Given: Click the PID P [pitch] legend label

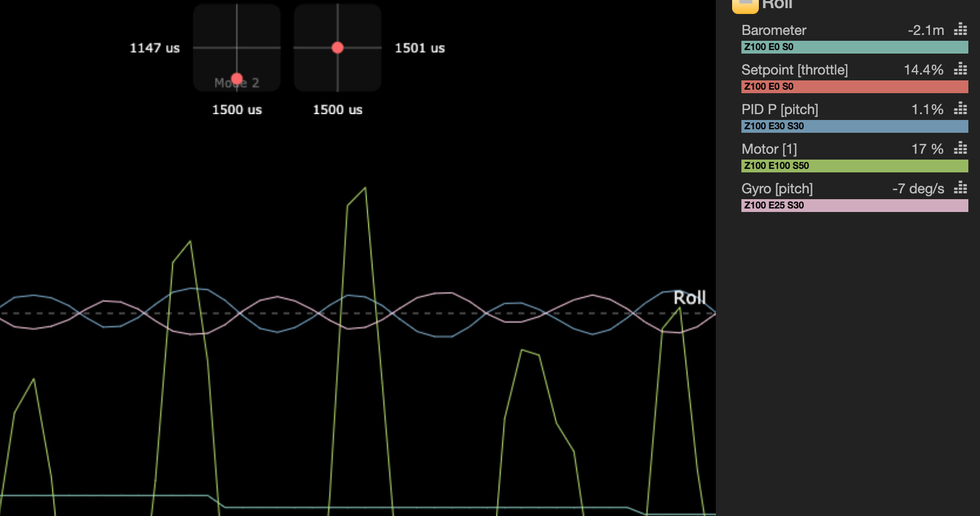Looking at the screenshot, I should click(779, 109).
